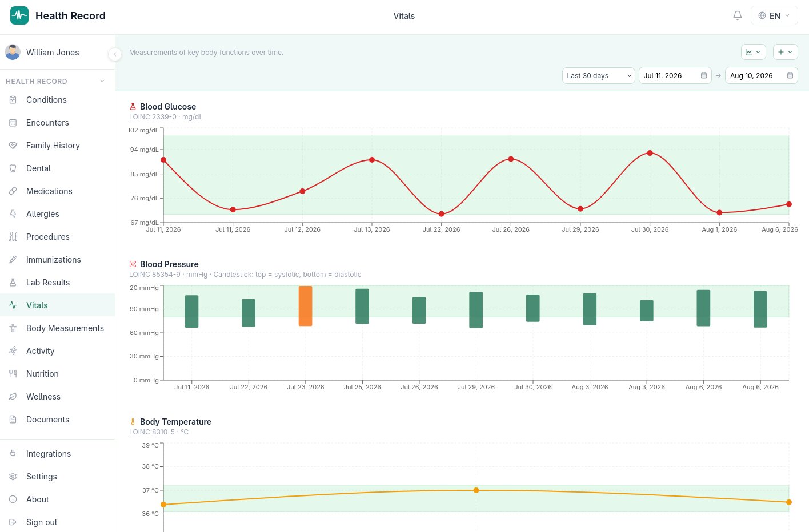Click the Body Temperature thermometer icon
Viewport: 809px width, 532px height.
(x=133, y=422)
